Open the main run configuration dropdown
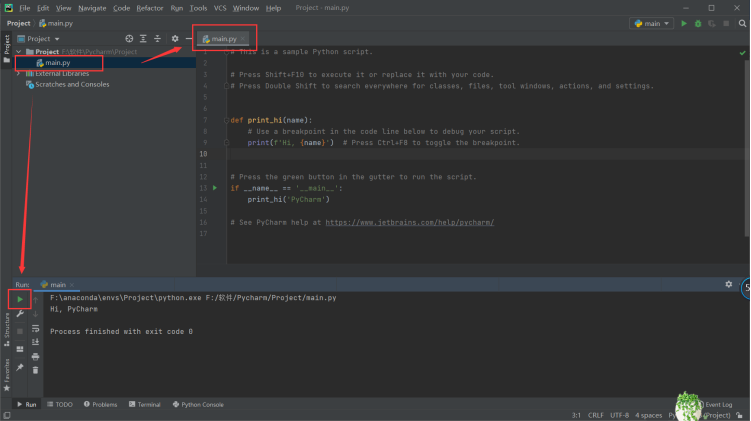This screenshot has height=421, width=751. 651,23
